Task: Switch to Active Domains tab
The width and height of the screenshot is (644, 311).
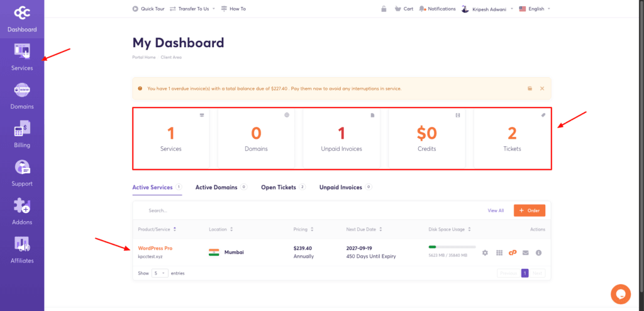Action: point(221,187)
